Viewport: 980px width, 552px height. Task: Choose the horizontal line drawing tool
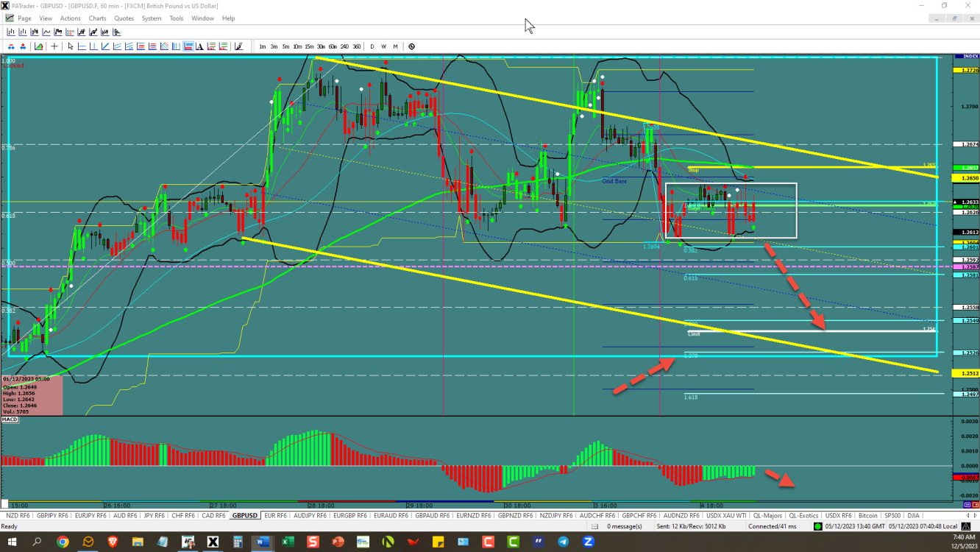(82, 46)
